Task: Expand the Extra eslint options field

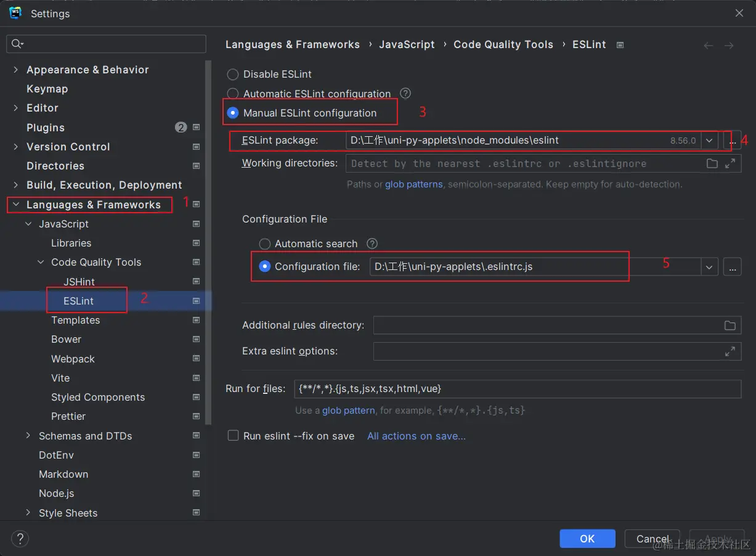Action: (x=730, y=351)
